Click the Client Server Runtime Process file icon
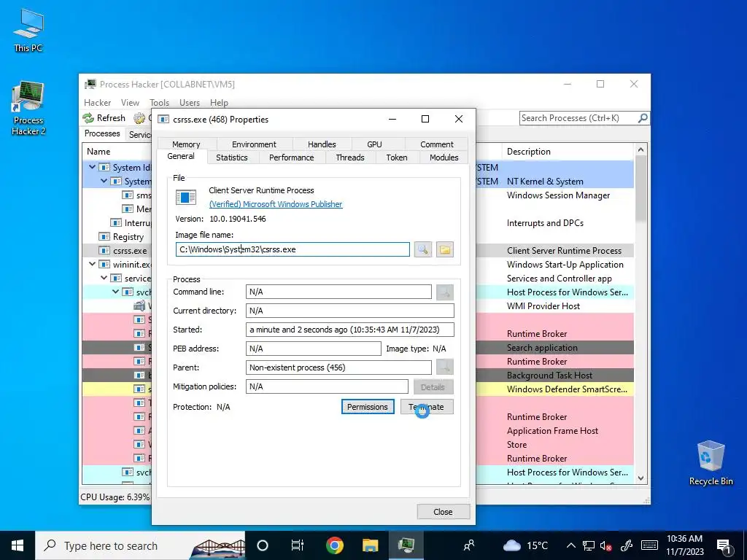The width and height of the screenshot is (747, 560). pyautogui.click(x=186, y=197)
